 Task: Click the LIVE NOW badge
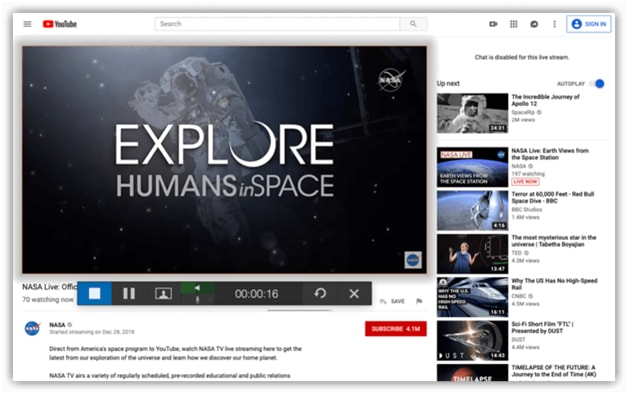pos(525,182)
